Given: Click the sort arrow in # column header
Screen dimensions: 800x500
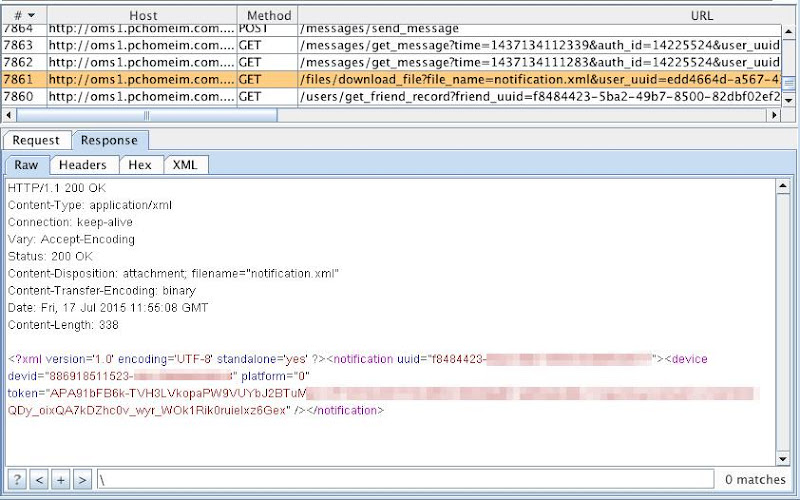Looking at the screenshot, I should click(x=31, y=16).
